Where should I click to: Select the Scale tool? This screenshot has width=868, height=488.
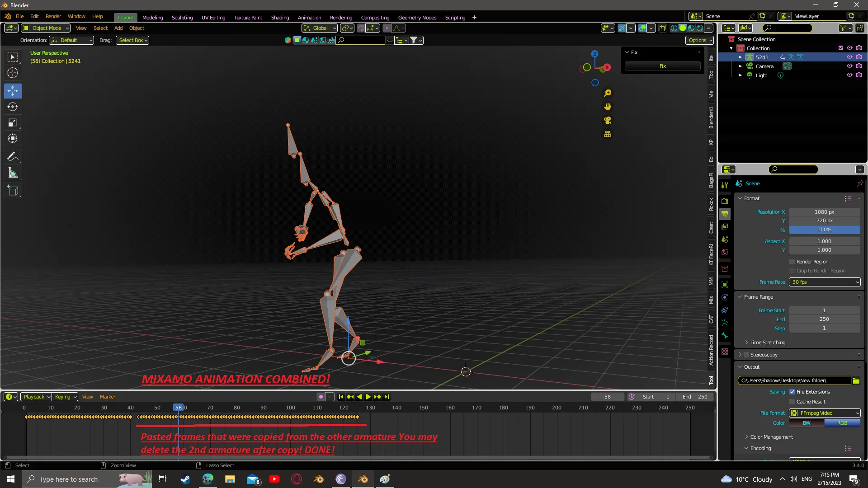pyautogui.click(x=13, y=122)
